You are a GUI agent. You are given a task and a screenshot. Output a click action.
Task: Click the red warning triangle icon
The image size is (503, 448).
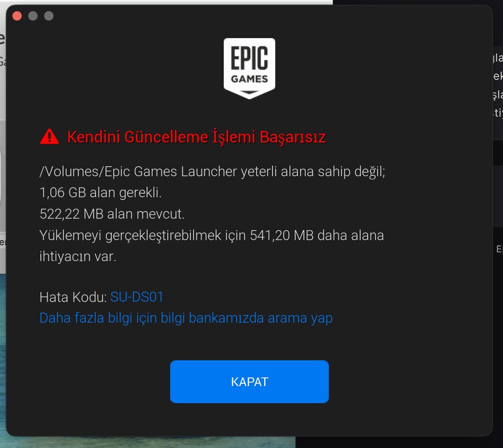(x=49, y=136)
